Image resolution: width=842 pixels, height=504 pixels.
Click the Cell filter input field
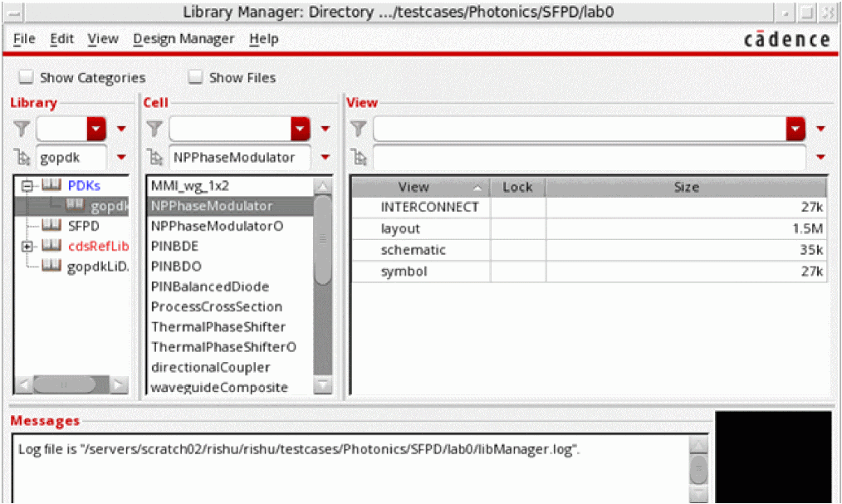pyautogui.click(x=230, y=129)
